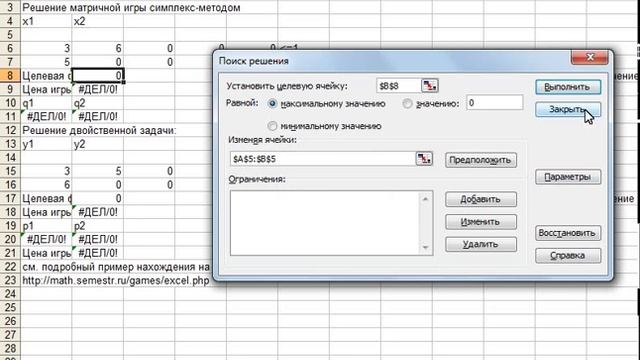
Task: Click cell 'Решение матричной игры симплекс-методом'
Action: pyautogui.click(x=131, y=7)
